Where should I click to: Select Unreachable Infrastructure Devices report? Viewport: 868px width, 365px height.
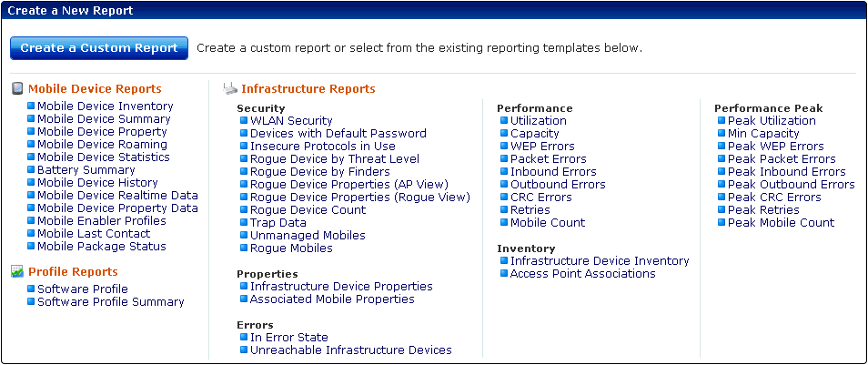click(351, 350)
